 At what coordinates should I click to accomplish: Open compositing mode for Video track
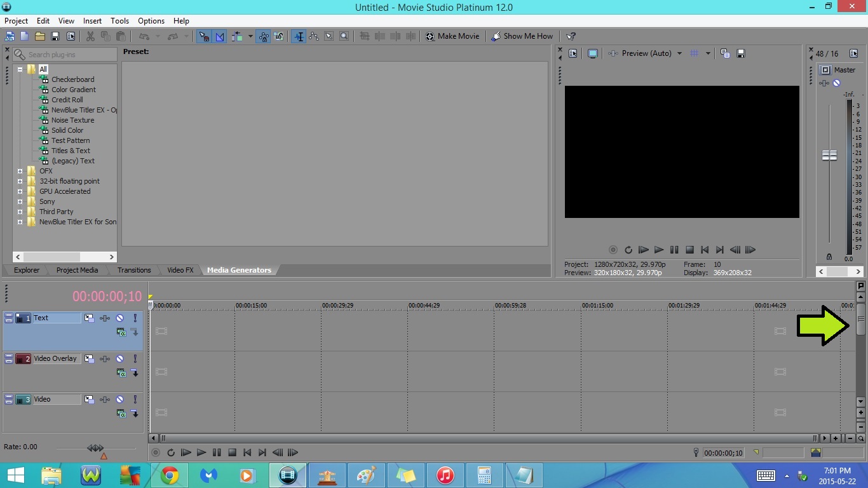pyautogui.click(x=121, y=413)
